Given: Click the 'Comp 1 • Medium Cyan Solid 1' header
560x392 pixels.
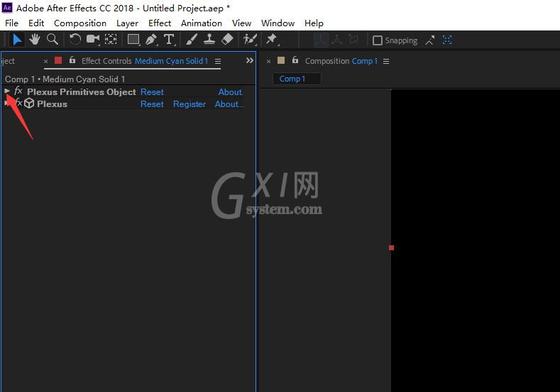Looking at the screenshot, I should pos(65,79).
